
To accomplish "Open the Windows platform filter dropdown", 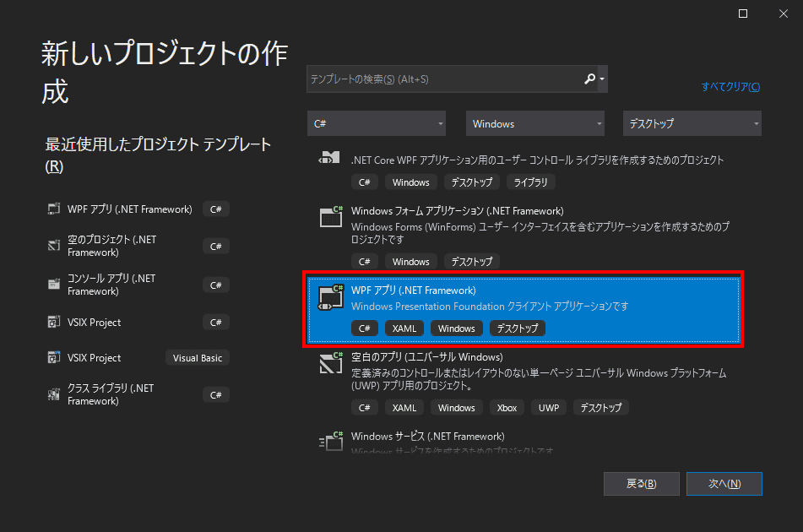I will 535,123.
